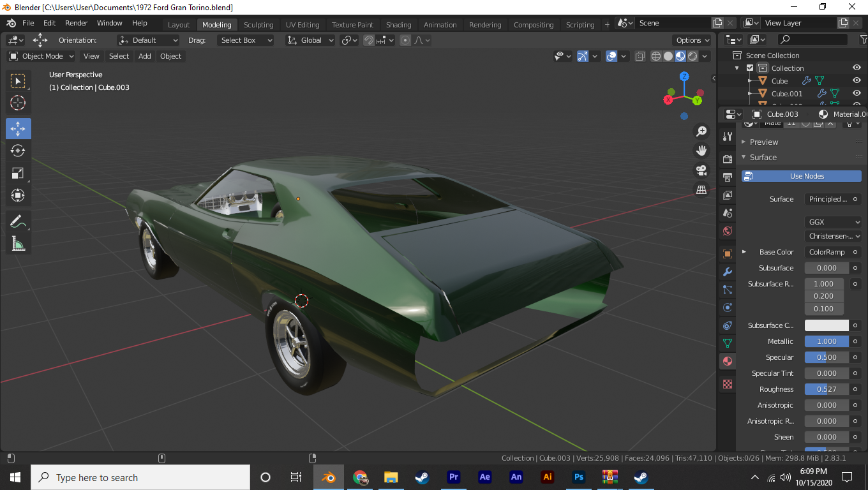Activate the 3D Cursor tool
Image resolution: width=868 pixels, height=490 pixels.
(18, 103)
